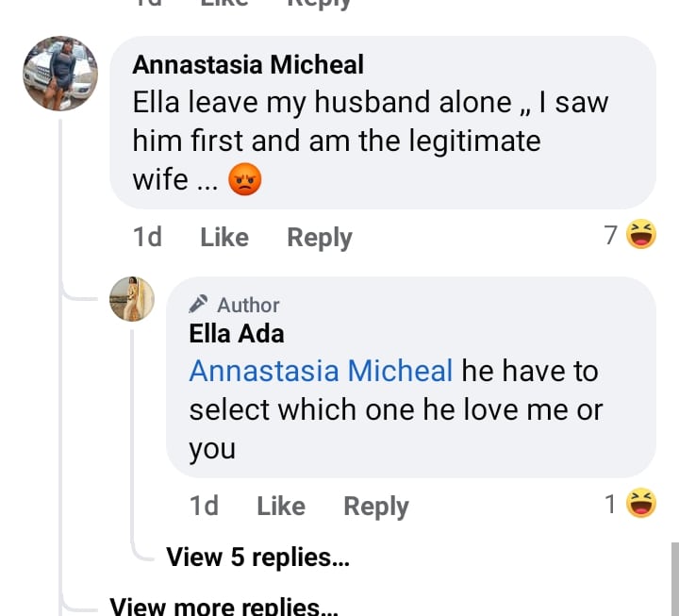Click 1d timestamp on Annastasia's comment
Image resolution: width=679 pixels, height=616 pixels.
coord(147,238)
